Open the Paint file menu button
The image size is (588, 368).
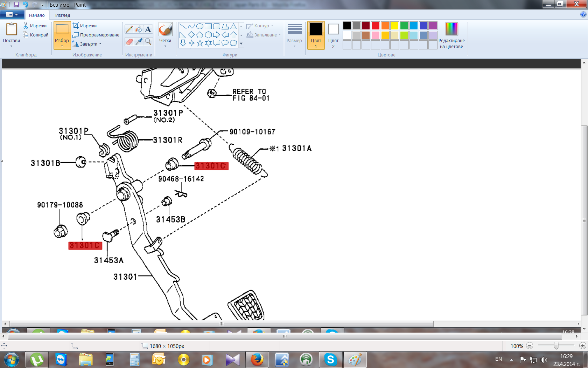pyautogui.click(x=12, y=15)
